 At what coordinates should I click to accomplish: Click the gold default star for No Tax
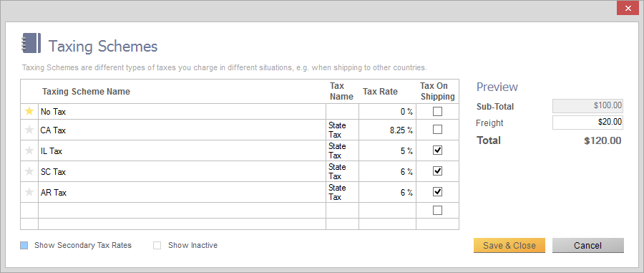tap(29, 111)
